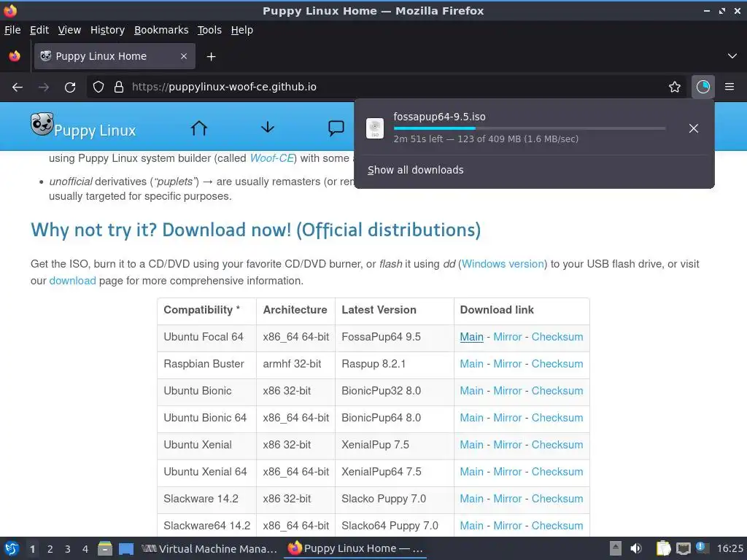This screenshot has height=560, width=747.
Task: Click the Download now heading
Action: coord(256,230)
